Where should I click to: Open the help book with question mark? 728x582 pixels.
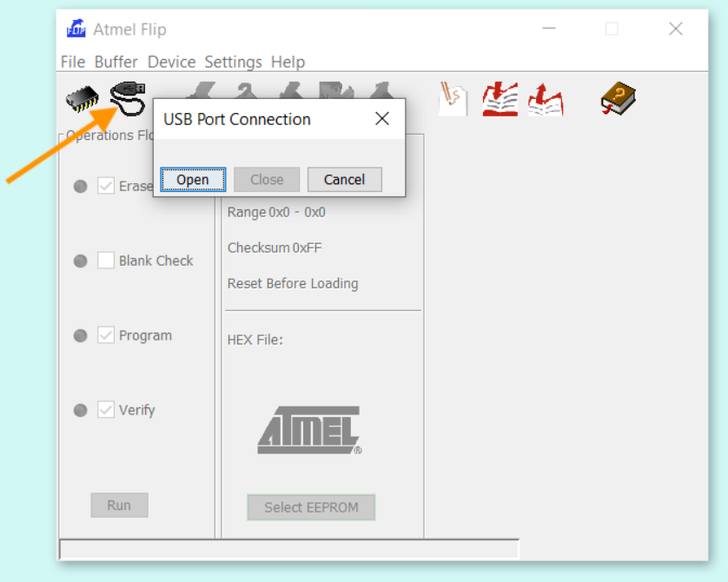618,98
